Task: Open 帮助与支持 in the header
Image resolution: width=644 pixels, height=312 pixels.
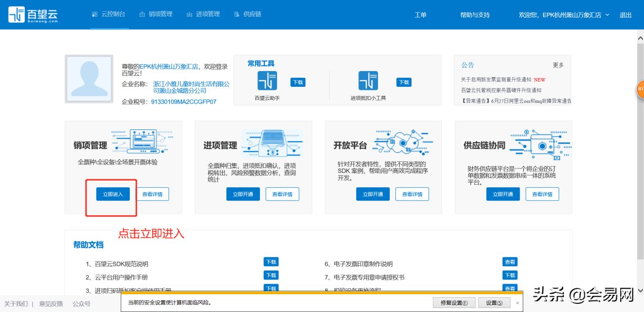Action: (475, 15)
